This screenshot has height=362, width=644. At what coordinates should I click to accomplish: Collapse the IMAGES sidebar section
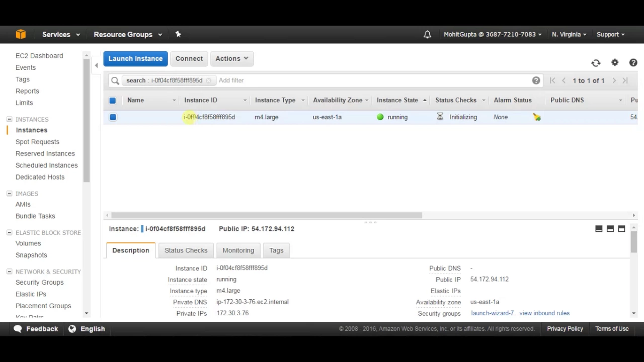[9, 194]
